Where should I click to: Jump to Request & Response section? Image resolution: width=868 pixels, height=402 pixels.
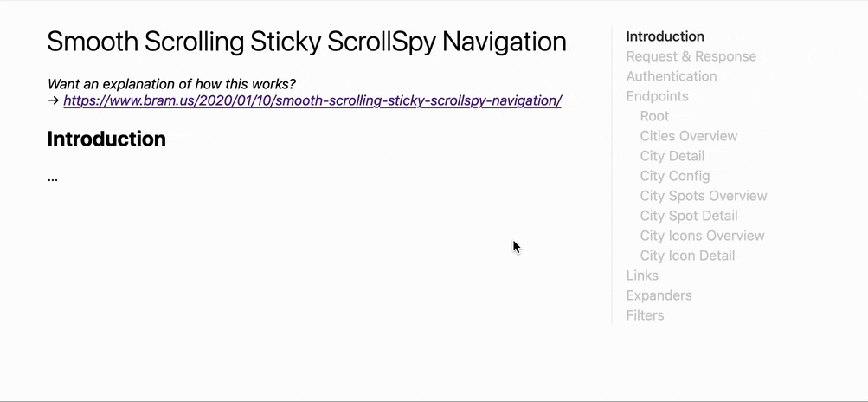[691, 56]
